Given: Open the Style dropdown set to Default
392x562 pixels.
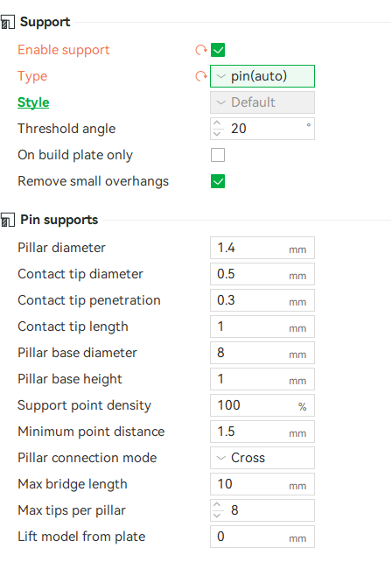Looking at the screenshot, I should [x=262, y=102].
